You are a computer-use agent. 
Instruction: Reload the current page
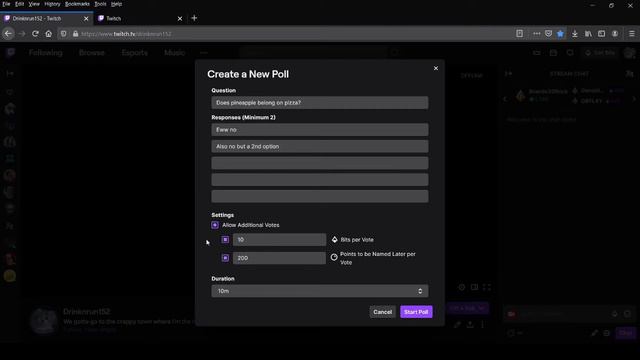tap(35, 34)
